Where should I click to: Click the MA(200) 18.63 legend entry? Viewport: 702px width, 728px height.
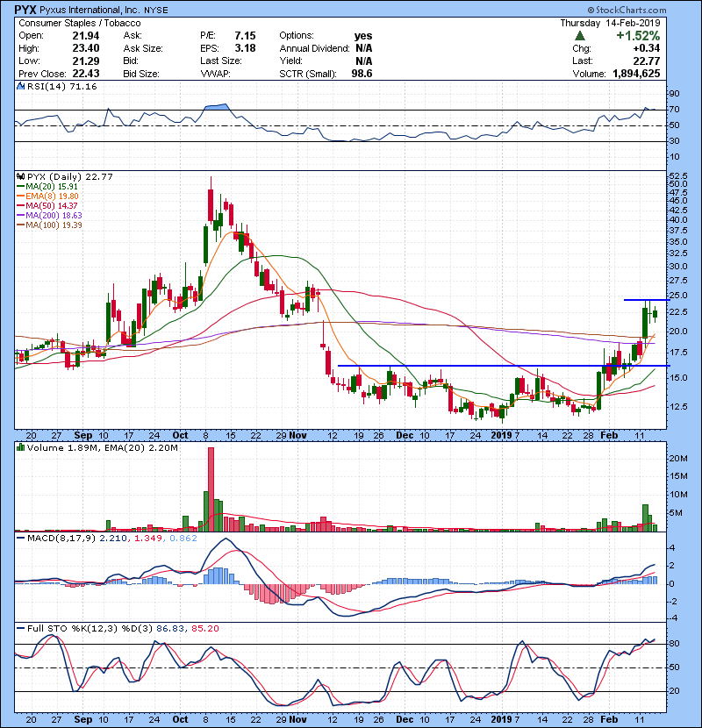pyautogui.click(x=49, y=216)
